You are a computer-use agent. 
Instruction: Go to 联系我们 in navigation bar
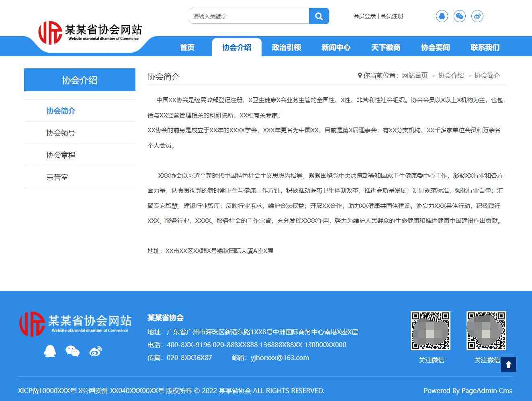click(485, 47)
